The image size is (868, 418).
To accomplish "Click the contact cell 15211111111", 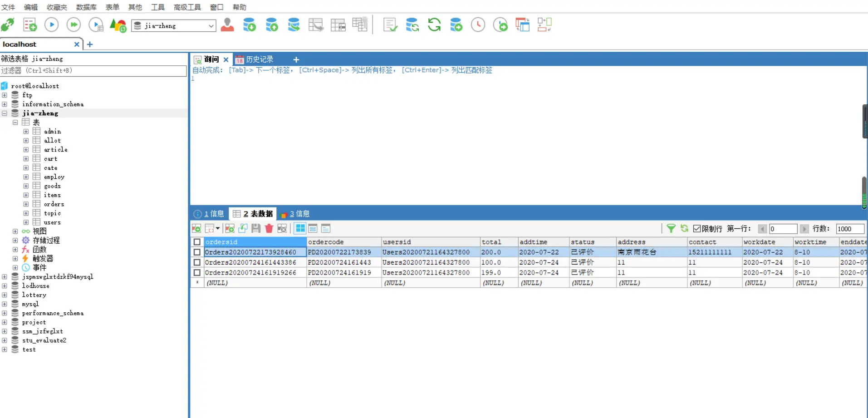I will 714,252.
